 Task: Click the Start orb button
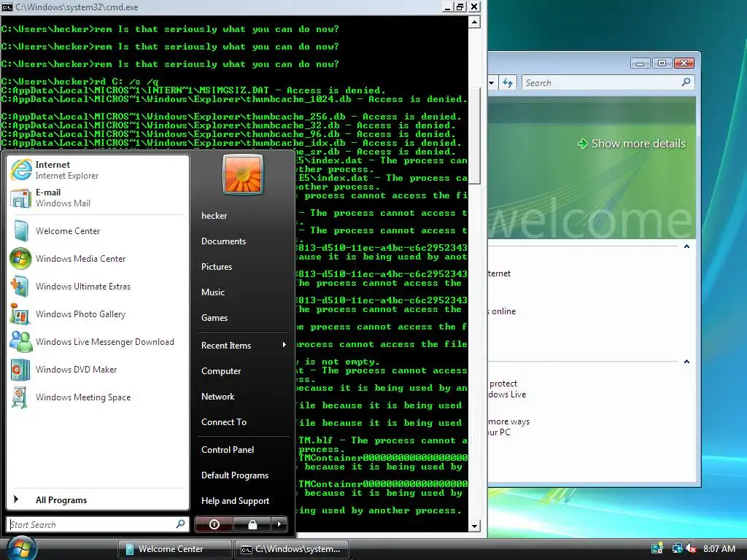click(21, 548)
